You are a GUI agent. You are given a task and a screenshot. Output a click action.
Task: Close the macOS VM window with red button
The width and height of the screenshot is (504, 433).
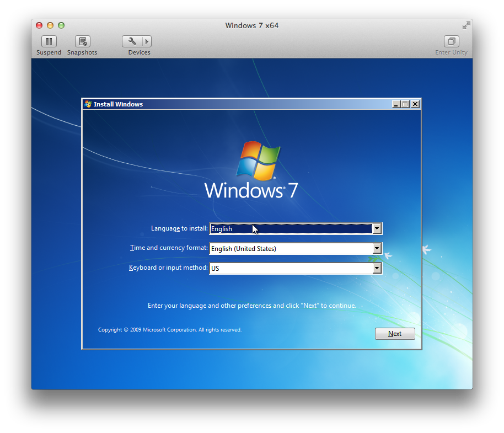39,25
